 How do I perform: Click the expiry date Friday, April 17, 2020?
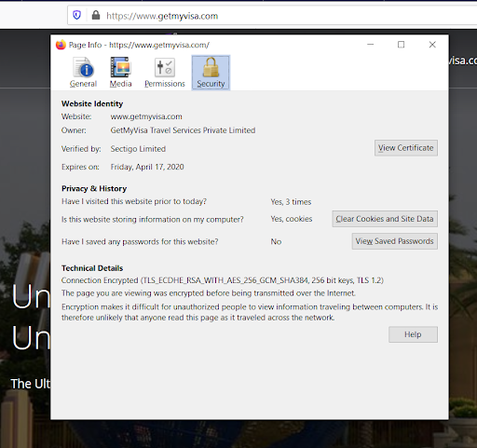tap(147, 167)
